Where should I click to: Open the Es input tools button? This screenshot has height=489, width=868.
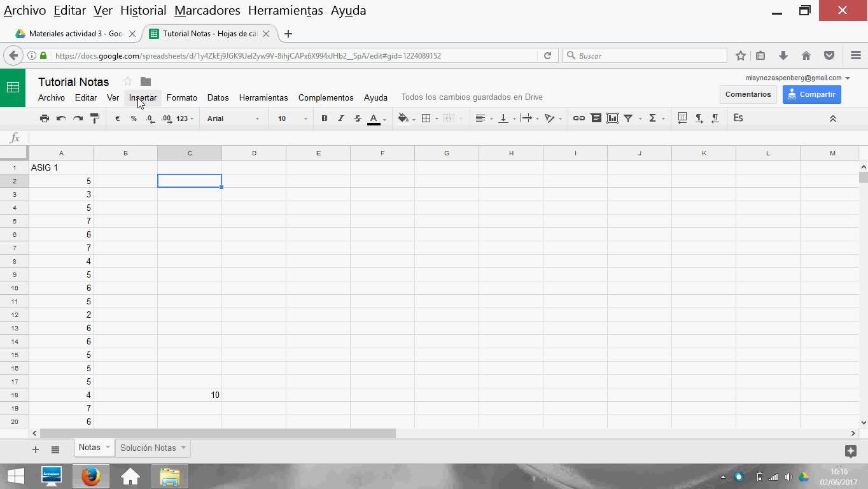pos(738,118)
